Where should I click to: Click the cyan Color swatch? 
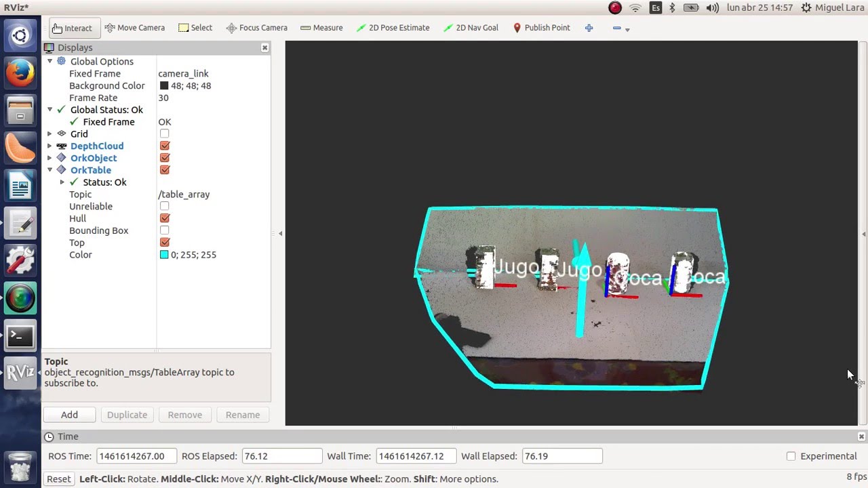click(x=164, y=255)
